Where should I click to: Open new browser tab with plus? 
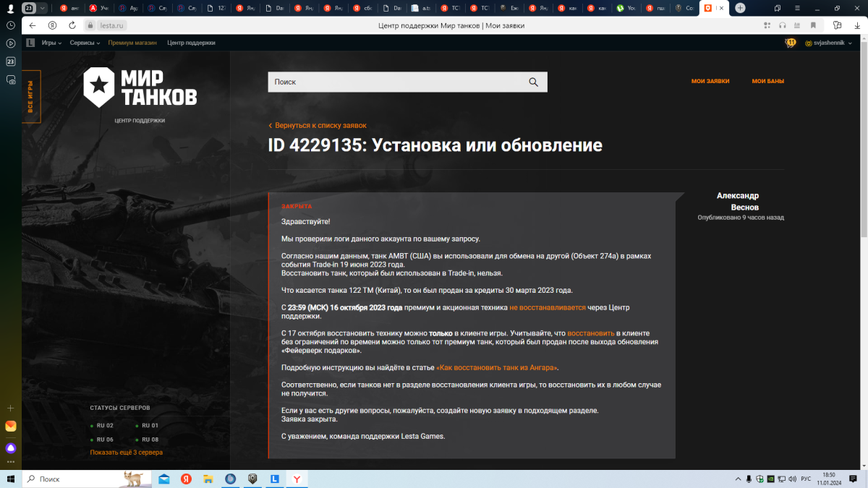740,8
